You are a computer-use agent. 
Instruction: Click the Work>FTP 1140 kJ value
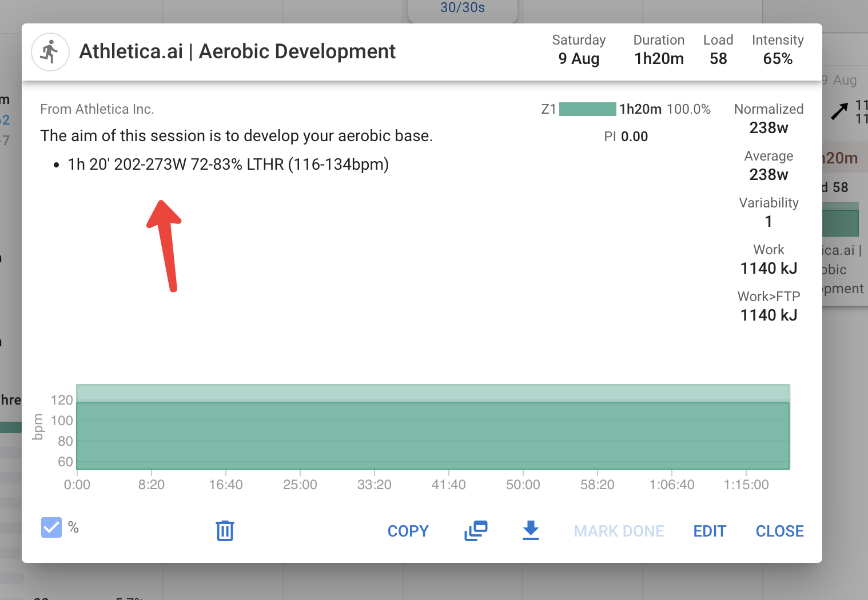769,315
